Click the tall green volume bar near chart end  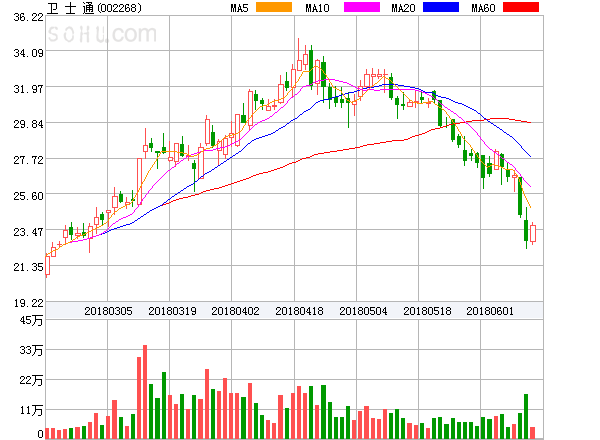pyautogui.click(x=526, y=416)
